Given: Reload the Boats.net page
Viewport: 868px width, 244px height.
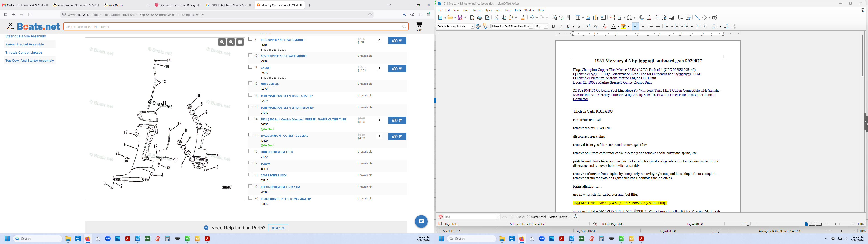Looking at the screenshot, I should (x=30, y=15).
